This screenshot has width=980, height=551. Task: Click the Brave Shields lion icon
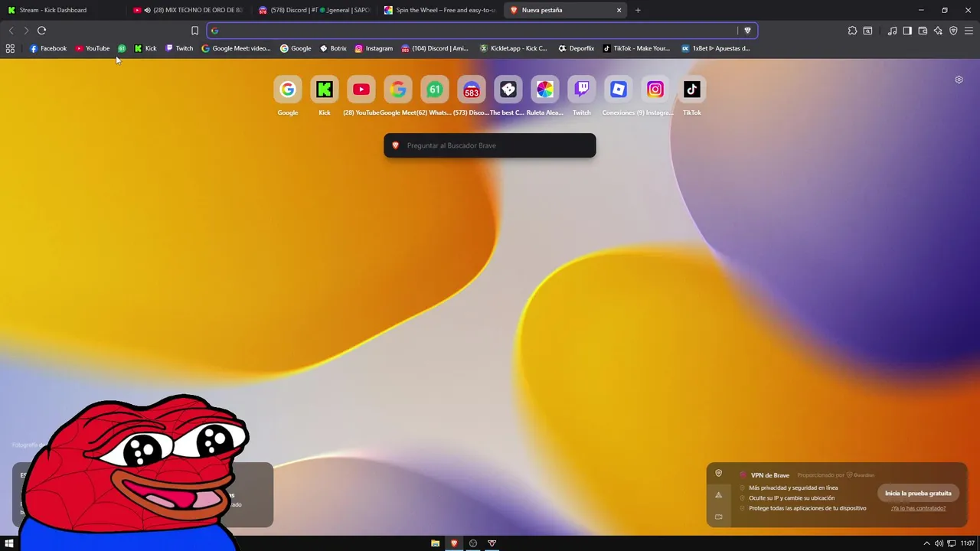(748, 31)
